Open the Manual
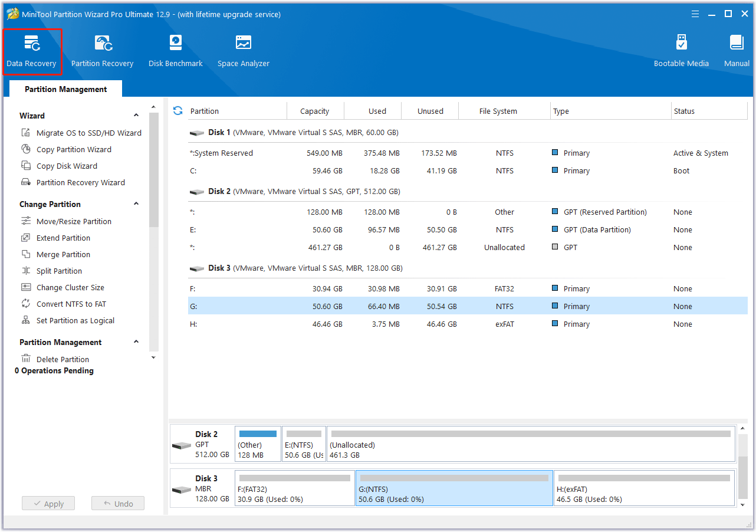 tap(737, 51)
